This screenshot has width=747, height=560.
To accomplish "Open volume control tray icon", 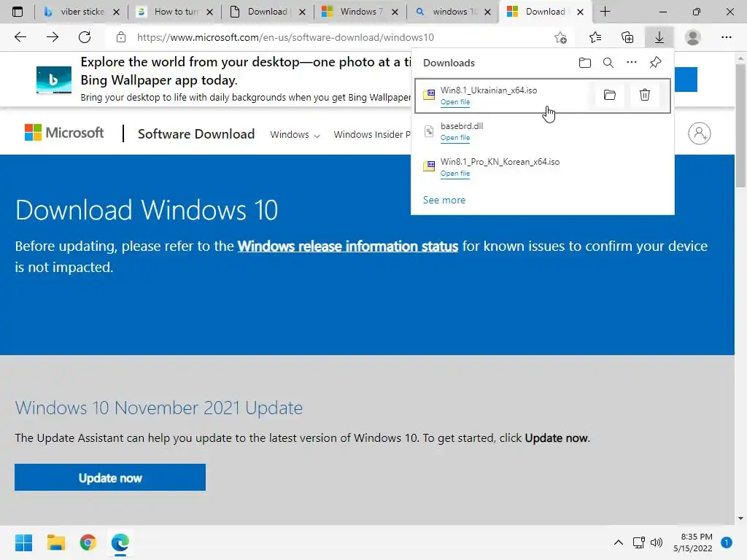I will point(657,542).
